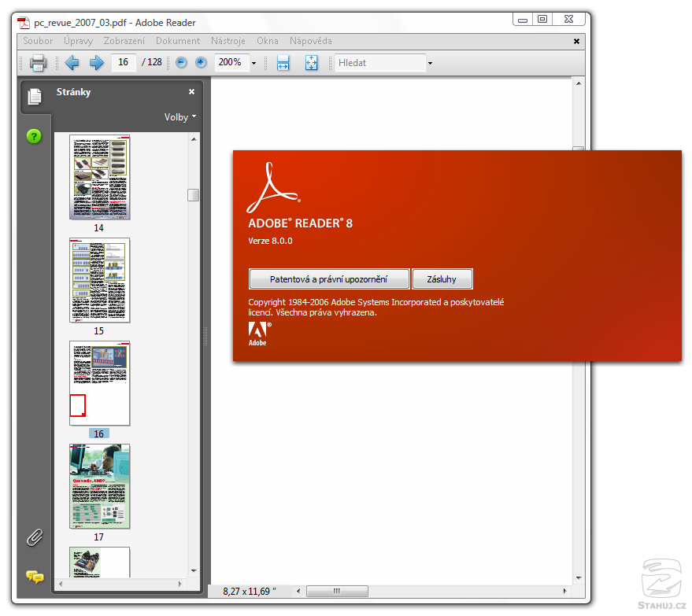The width and height of the screenshot is (692, 616).
Task: Click Patentová a právní upozornění button
Action: coord(329,279)
